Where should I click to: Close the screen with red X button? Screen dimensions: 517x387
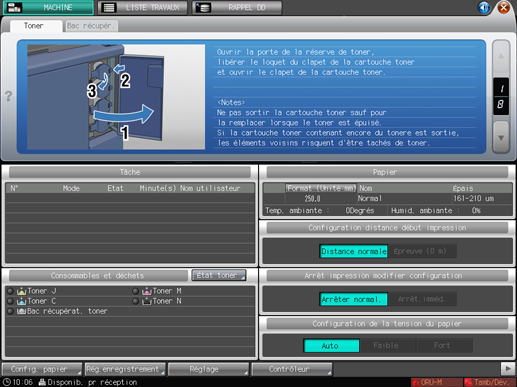[504, 7]
